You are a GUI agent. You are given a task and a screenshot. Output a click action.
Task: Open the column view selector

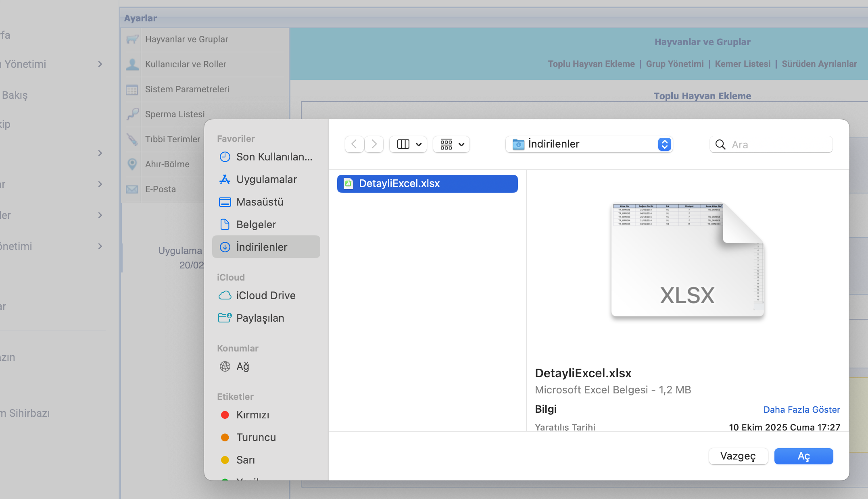tap(408, 144)
